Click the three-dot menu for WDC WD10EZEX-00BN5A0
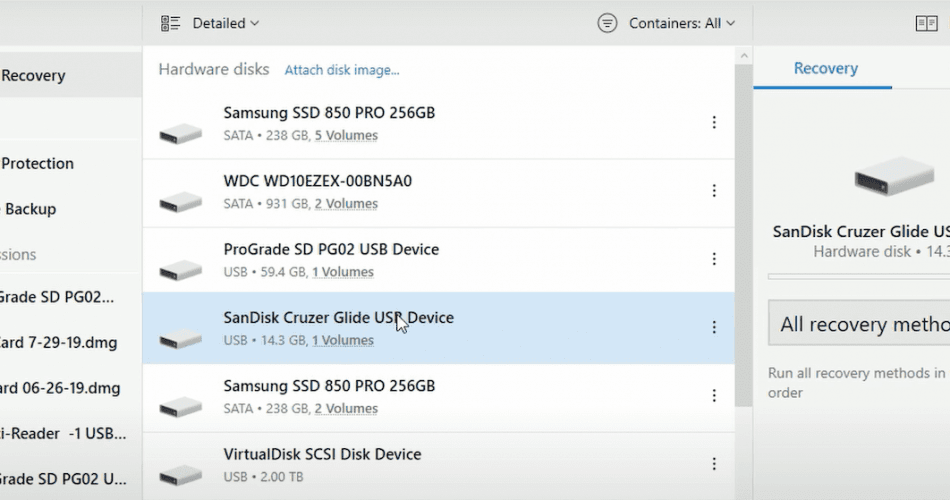Image resolution: width=950 pixels, height=500 pixels. point(714,191)
